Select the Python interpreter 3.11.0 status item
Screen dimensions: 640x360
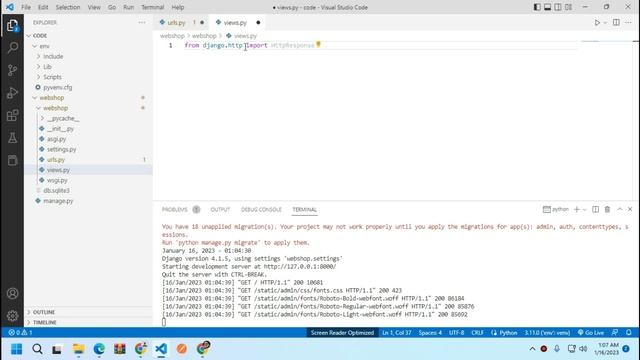(547, 333)
